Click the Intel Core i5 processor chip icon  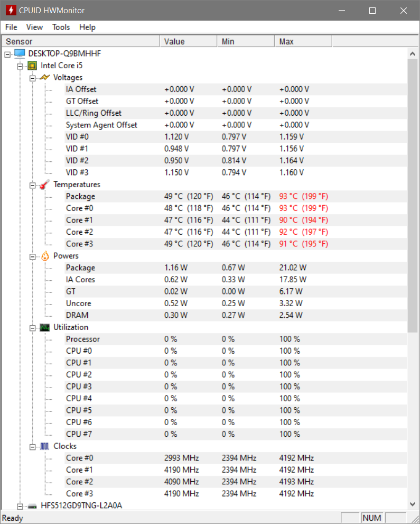tap(32, 66)
